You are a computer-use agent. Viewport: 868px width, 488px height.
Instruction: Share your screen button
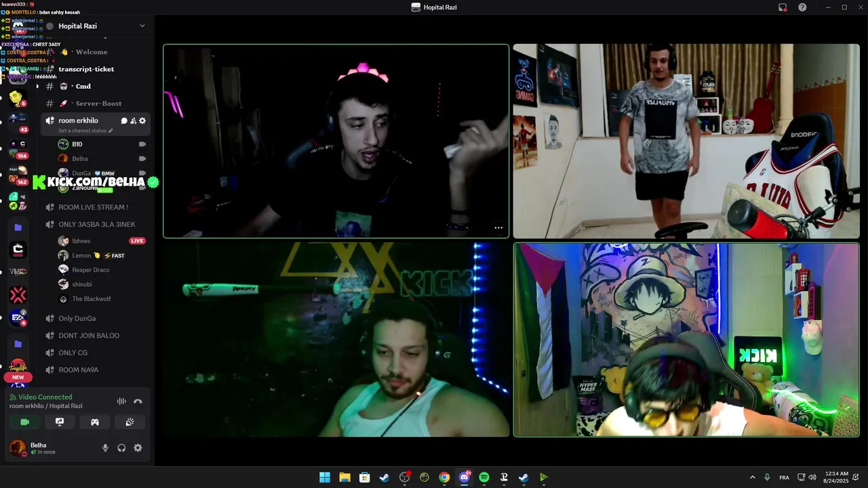click(x=60, y=422)
